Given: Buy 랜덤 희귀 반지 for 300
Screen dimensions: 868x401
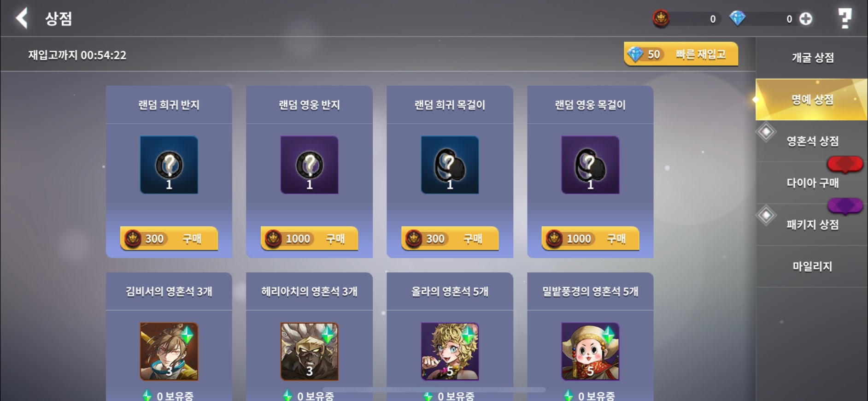Looking at the screenshot, I should [x=169, y=238].
